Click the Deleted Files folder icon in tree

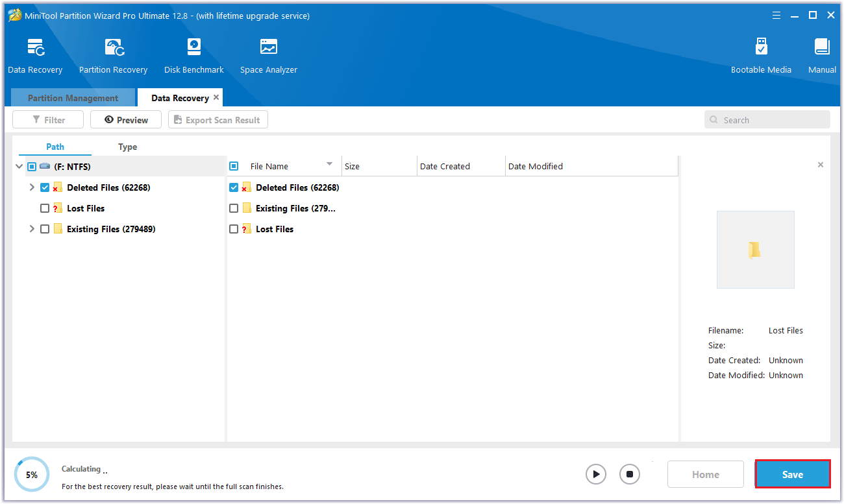click(58, 187)
